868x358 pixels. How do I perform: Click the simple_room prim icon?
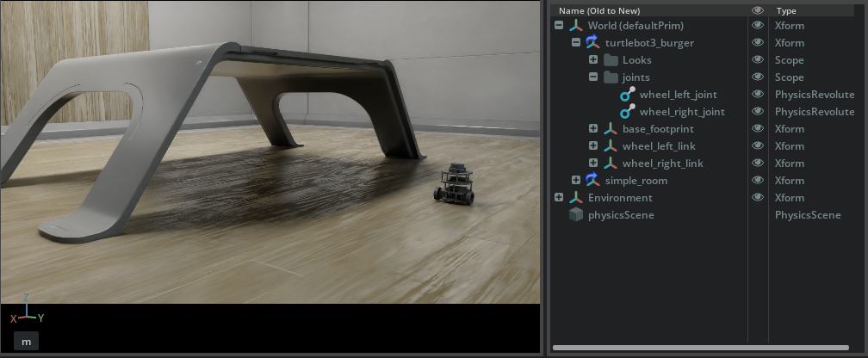(592, 181)
